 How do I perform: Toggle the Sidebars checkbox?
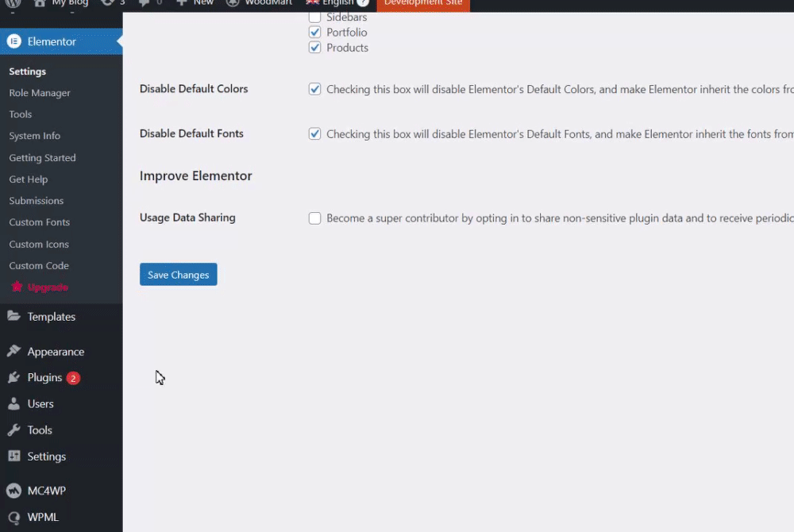314,17
